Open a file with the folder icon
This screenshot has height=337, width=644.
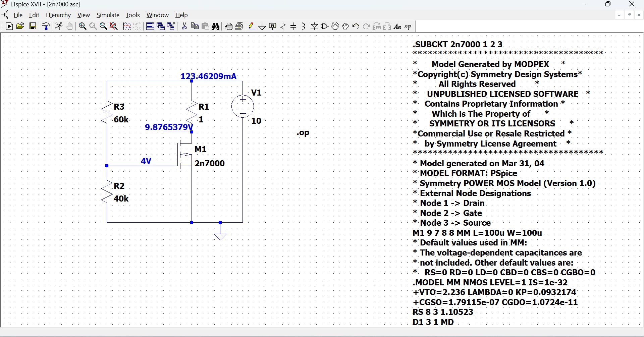click(20, 26)
